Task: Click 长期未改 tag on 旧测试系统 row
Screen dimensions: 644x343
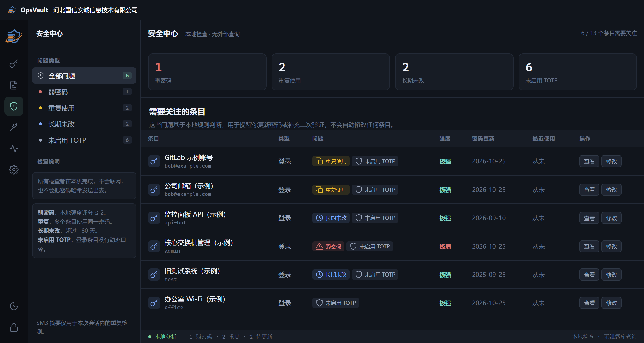Action: click(331, 275)
